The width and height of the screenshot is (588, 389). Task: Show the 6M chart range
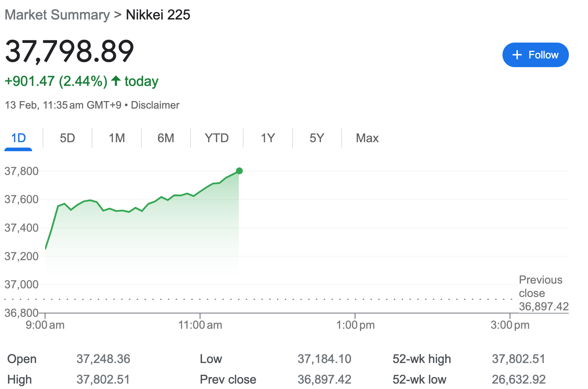point(166,138)
